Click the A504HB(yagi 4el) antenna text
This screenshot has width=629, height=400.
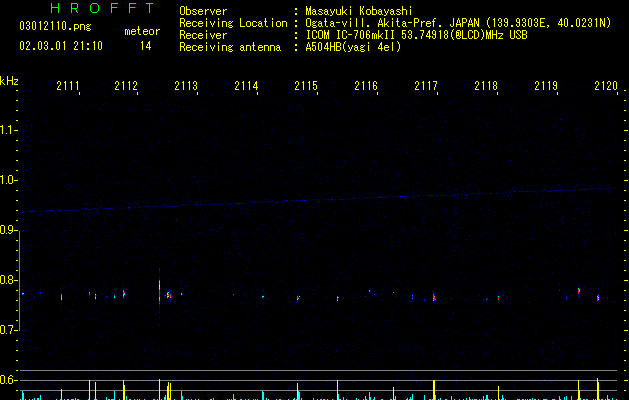pyautogui.click(x=353, y=47)
